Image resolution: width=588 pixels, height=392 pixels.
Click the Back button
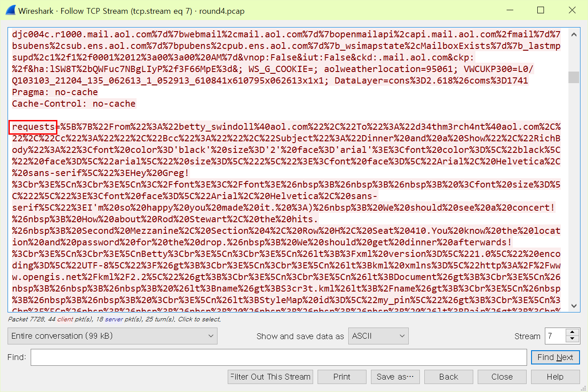coord(449,377)
